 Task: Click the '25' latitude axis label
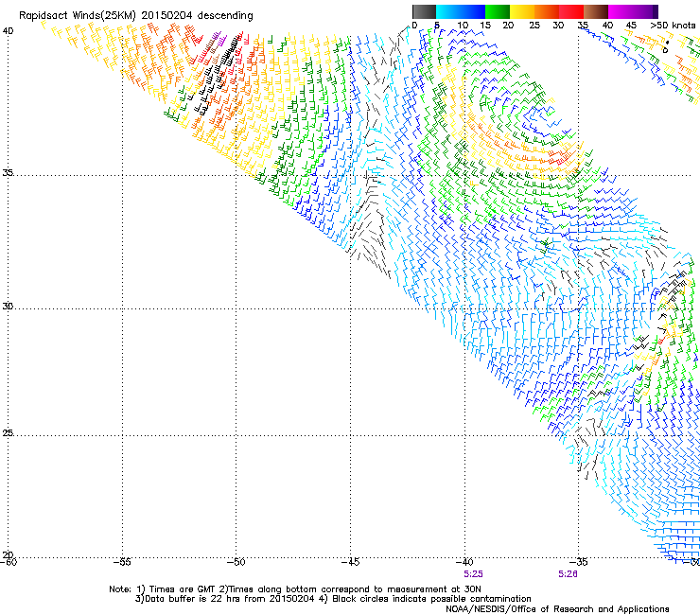8,432
